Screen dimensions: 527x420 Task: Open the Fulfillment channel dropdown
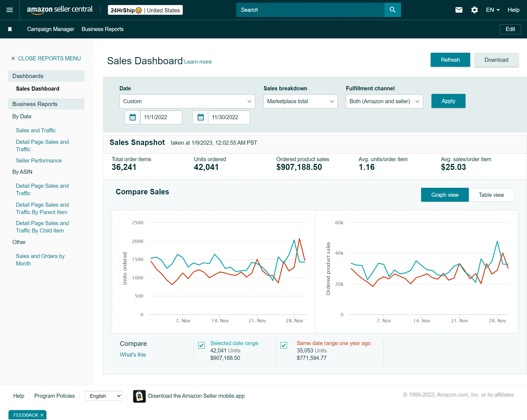(384, 101)
